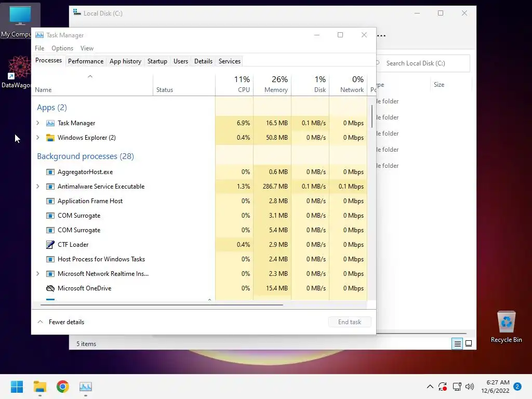The image size is (532, 399).
Task: Select the Processes tab
Action: point(48,60)
